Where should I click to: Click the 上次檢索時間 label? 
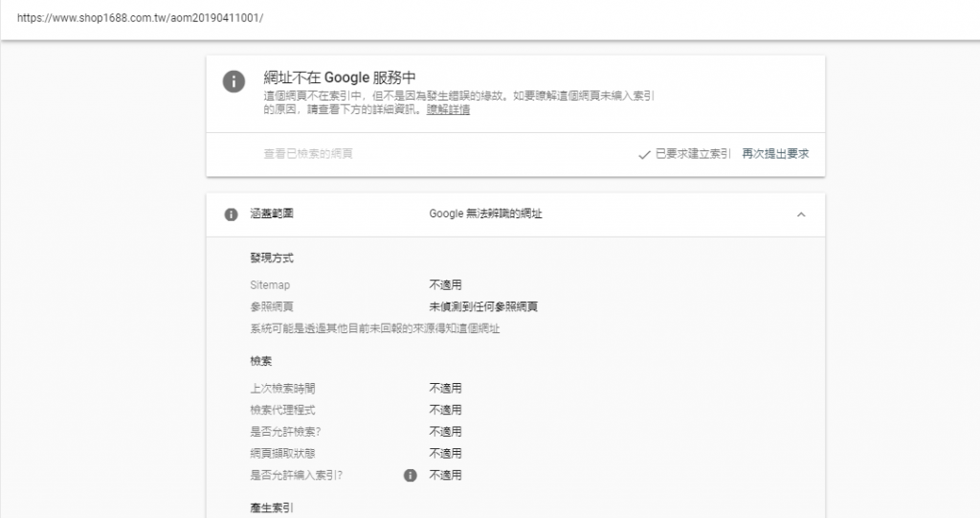tap(282, 389)
